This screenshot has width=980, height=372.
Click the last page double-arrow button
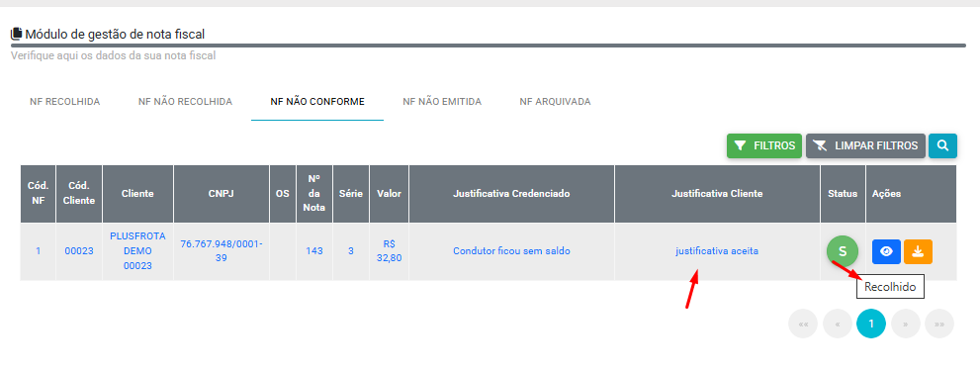(939, 324)
